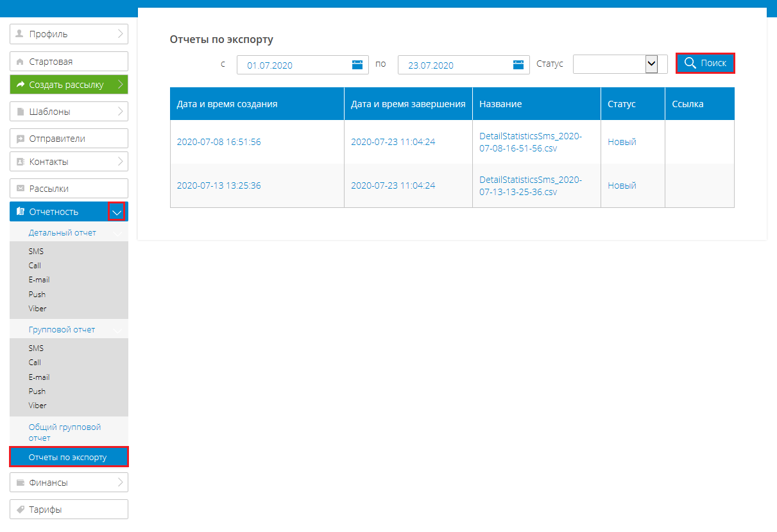This screenshot has width=777, height=532.
Task: Expand the Создать рассылку chevron
Action: [121, 85]
